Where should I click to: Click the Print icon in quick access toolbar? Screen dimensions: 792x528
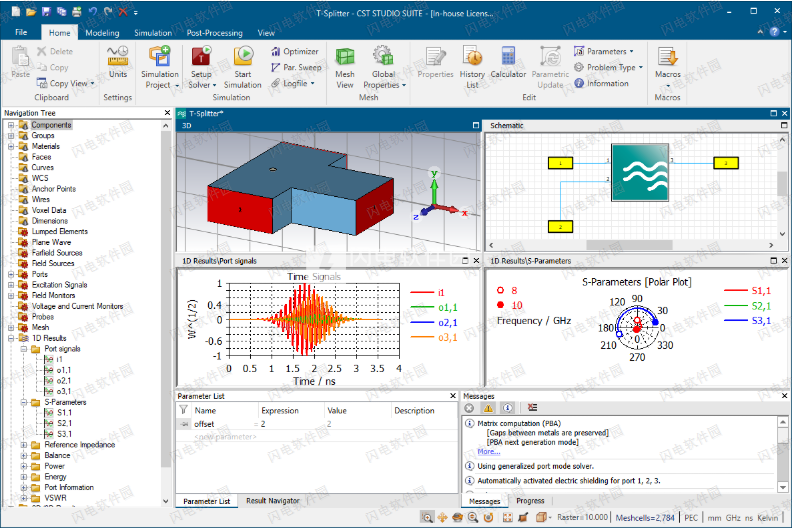pos(77,11)
